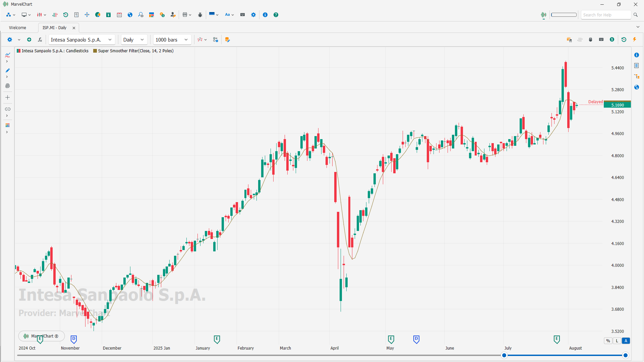Click the lightning bolt icon in chart toolbar

click(x=635, y=40)
